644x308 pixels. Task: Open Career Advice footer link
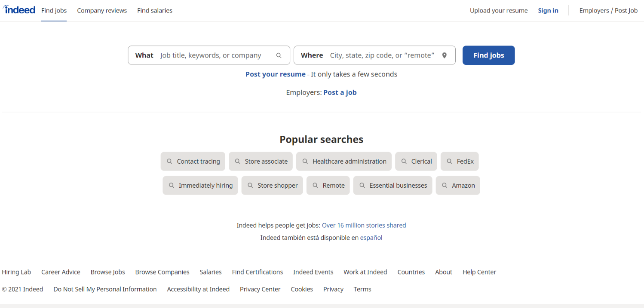(61, 272)
